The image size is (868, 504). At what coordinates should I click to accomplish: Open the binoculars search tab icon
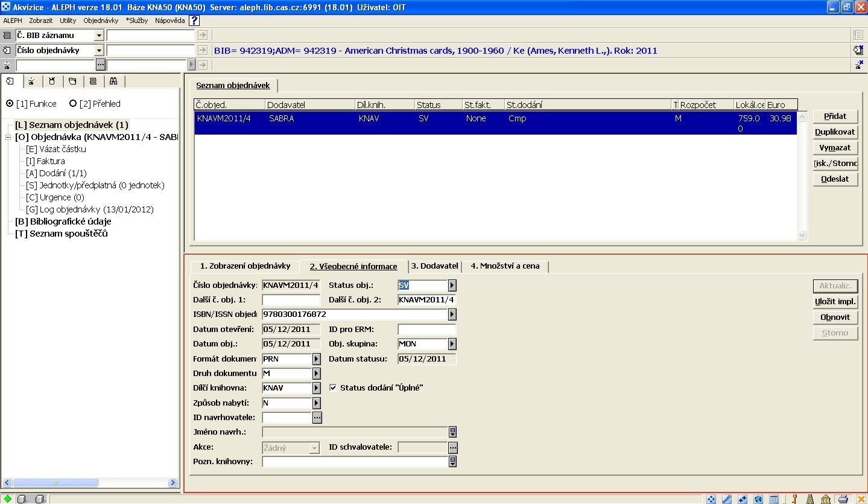(x=113, y=81)
